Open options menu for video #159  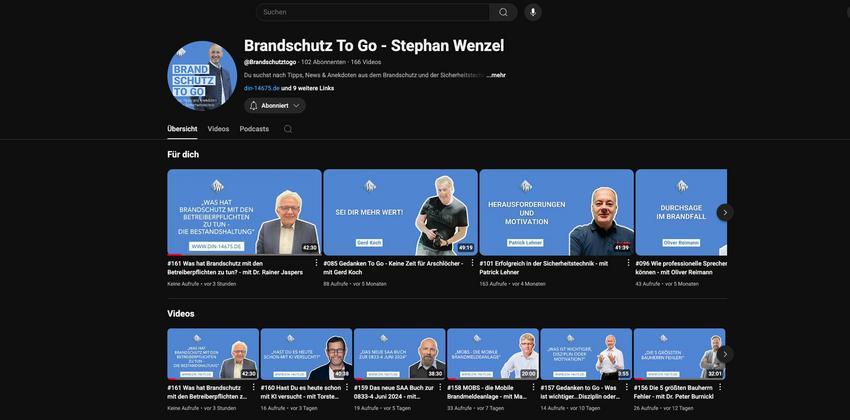[440, 387]
